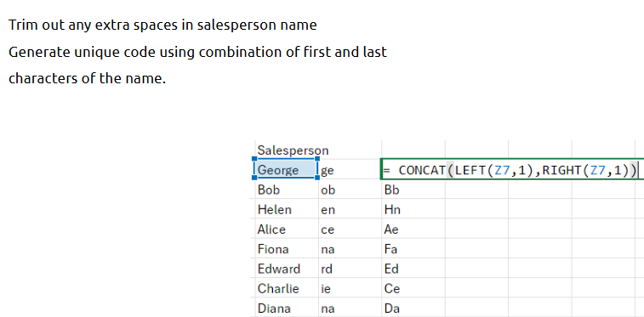Select the code cell 'Ae'
Screen dimensions: 644x317
point(413,229)
